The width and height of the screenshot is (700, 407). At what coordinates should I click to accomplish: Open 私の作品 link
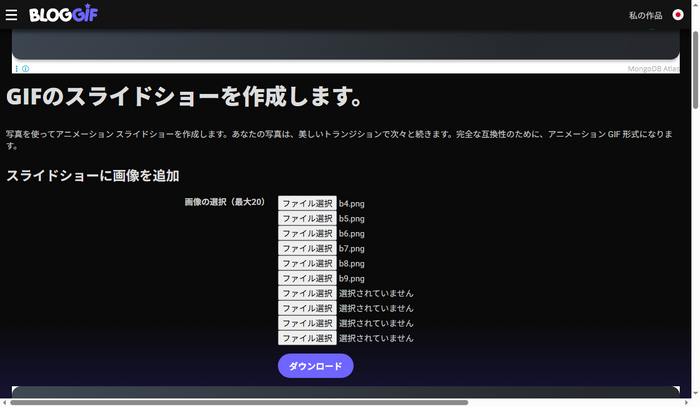coord(645,15)
